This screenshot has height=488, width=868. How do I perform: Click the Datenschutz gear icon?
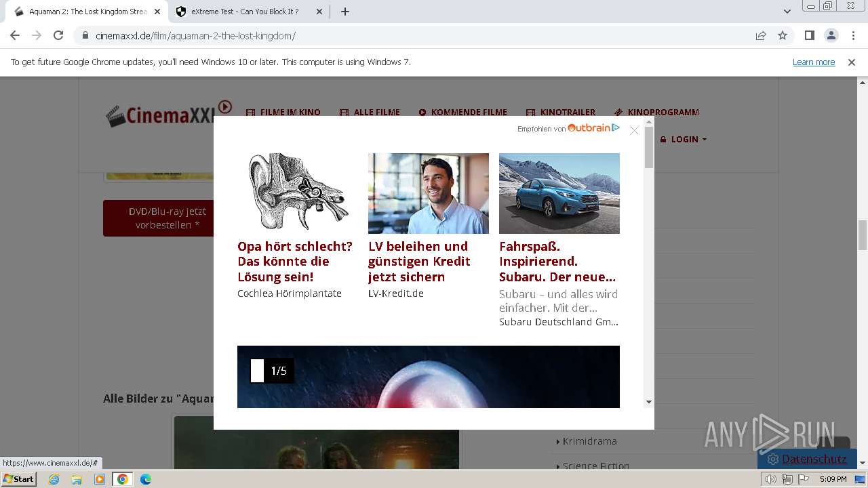click(x=773, y=460)
